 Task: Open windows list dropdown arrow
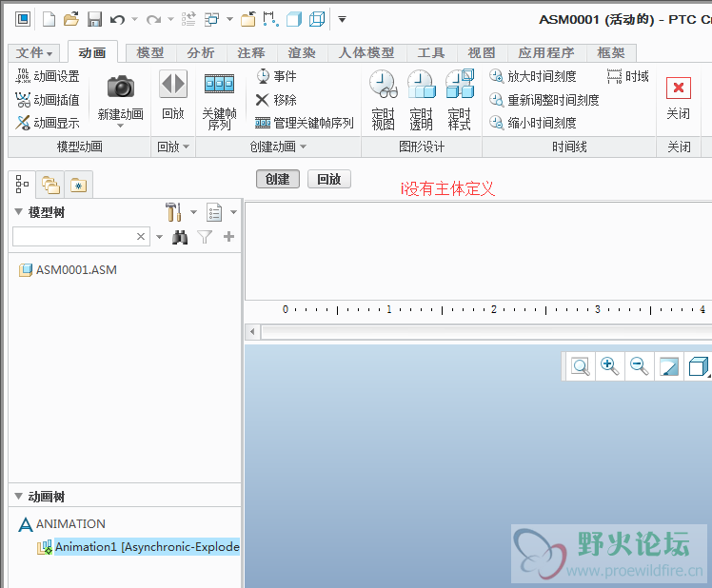[x=229, y=19]
